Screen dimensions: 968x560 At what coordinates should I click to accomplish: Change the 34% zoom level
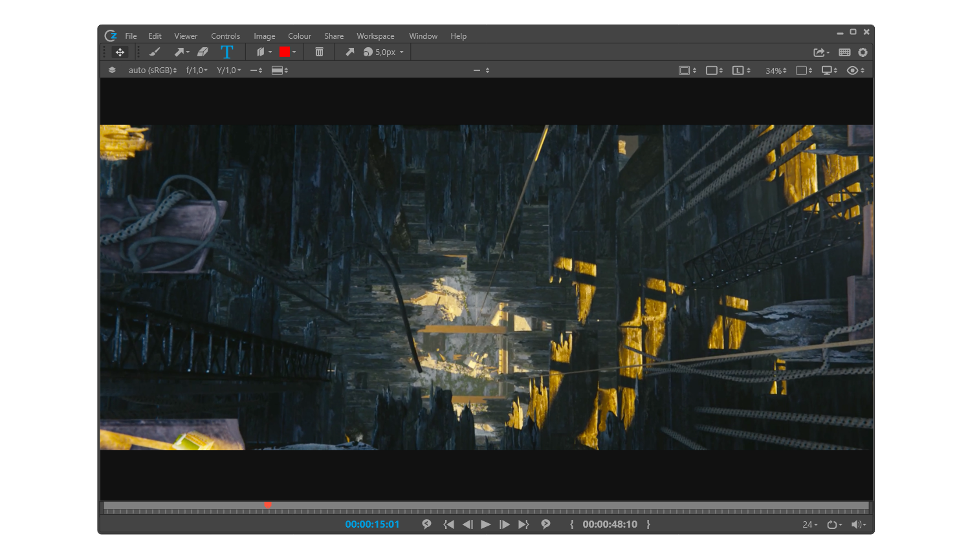[x=776, y=70]
